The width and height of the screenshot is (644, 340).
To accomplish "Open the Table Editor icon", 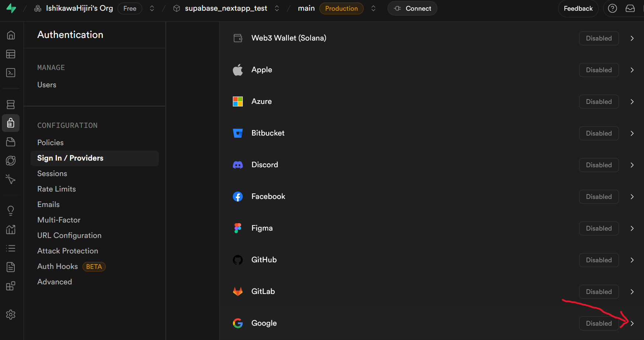I will pos(11,54).
